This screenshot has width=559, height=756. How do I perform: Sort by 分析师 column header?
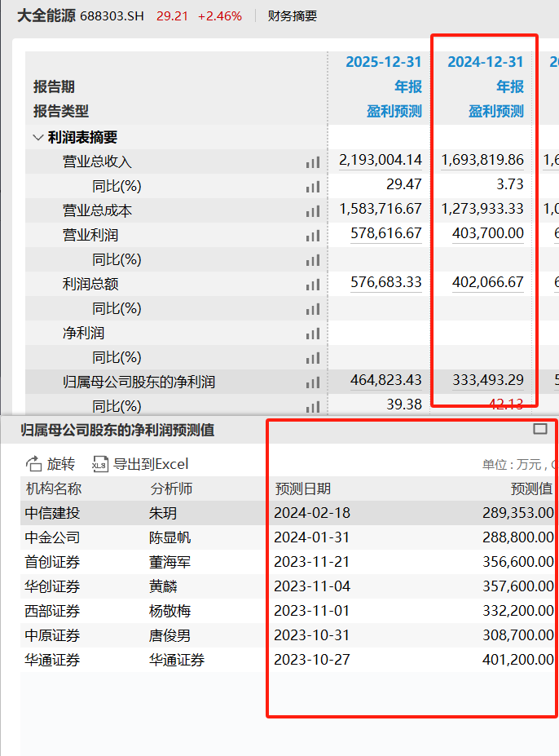click(x=171, y=489)
